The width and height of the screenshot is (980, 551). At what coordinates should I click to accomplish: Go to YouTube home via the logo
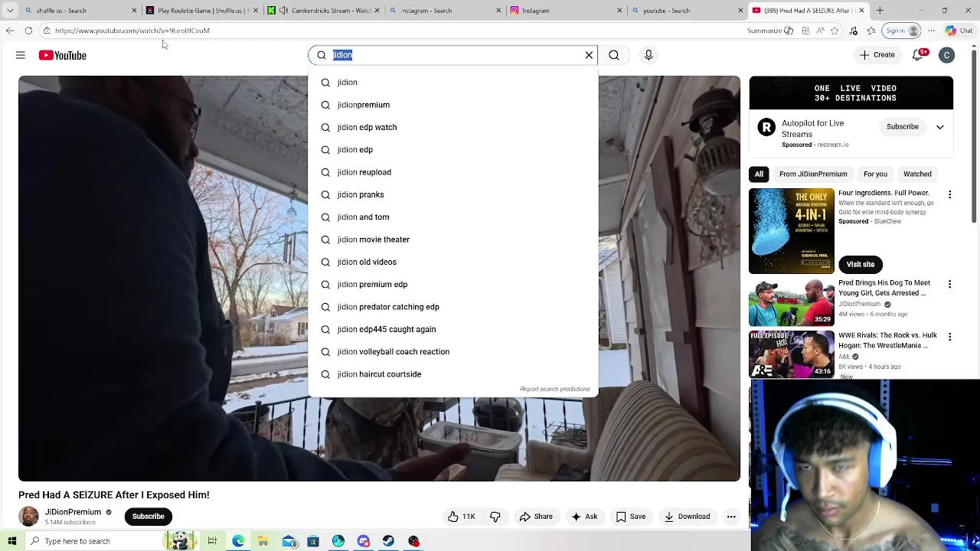tap(63, 55)
